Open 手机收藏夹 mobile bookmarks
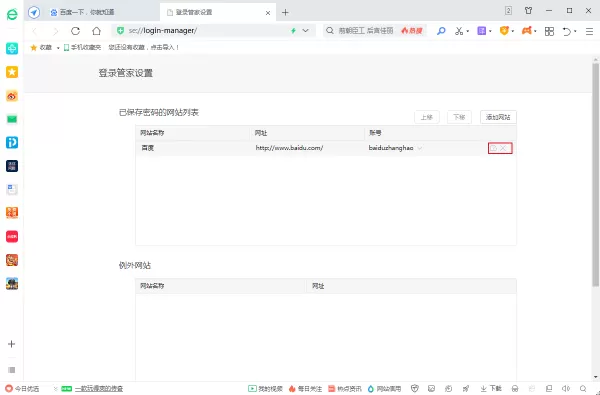Screen dimensions: 600x395 82,47
